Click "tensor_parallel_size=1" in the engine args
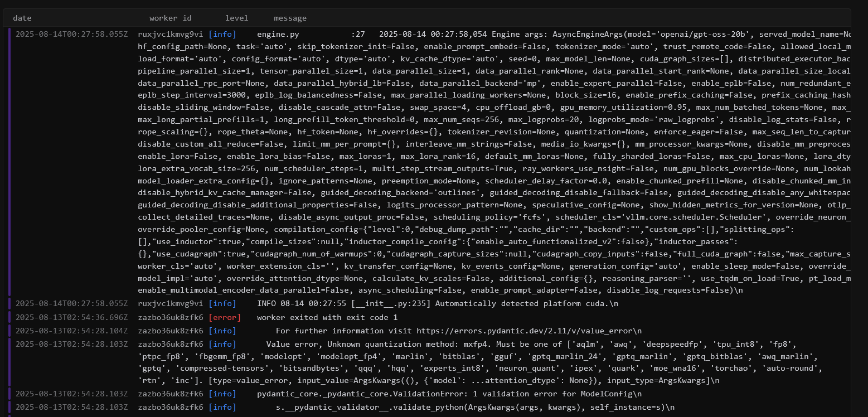The height and width of the screenshot is (417, 868). [x=314, y=71]
